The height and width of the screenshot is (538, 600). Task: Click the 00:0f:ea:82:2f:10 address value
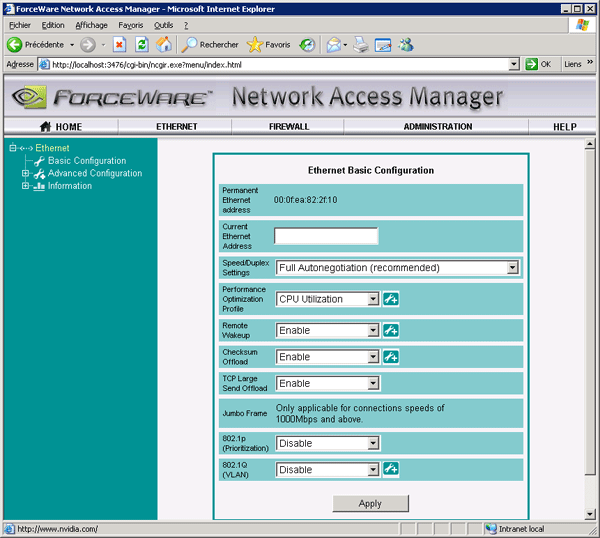click(305, 200)
